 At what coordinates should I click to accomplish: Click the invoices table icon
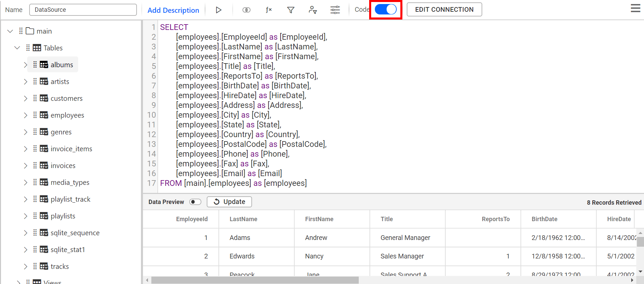[x=44, y=165]
